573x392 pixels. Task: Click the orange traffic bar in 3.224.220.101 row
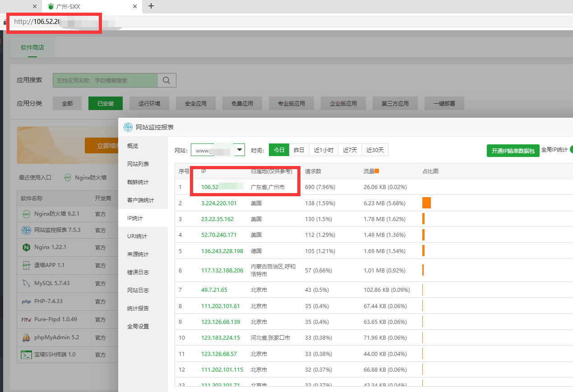426,203
